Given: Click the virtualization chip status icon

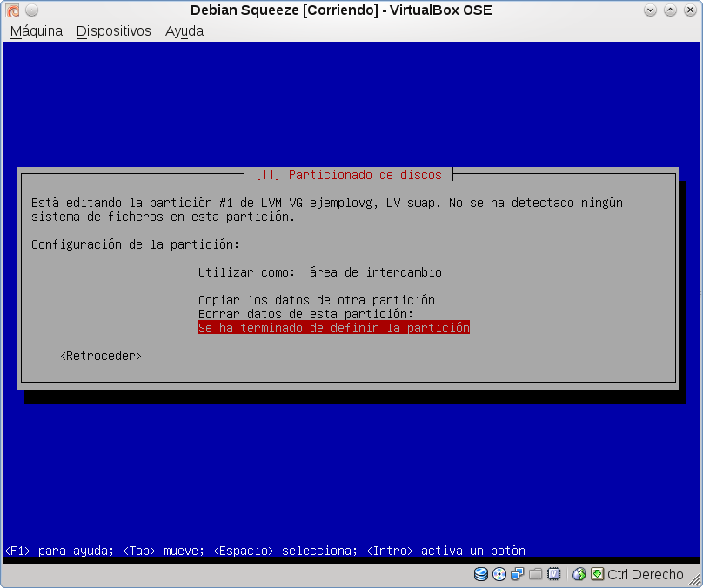Looking at the screenshot, I should click(x=553, y=574).
